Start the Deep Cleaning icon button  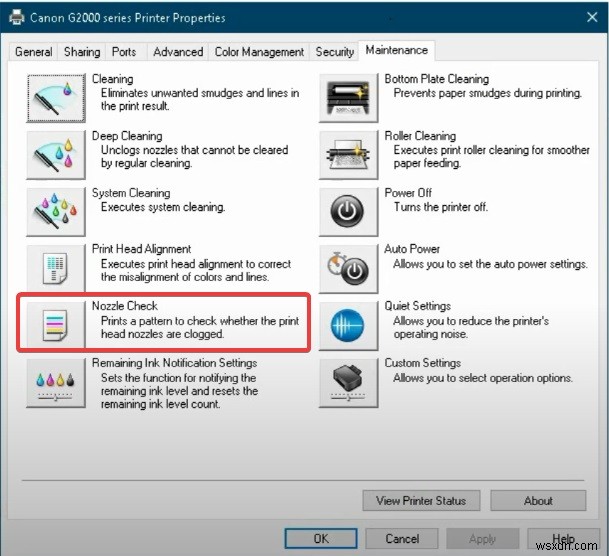pyautogui.click(x=56, y=155)
